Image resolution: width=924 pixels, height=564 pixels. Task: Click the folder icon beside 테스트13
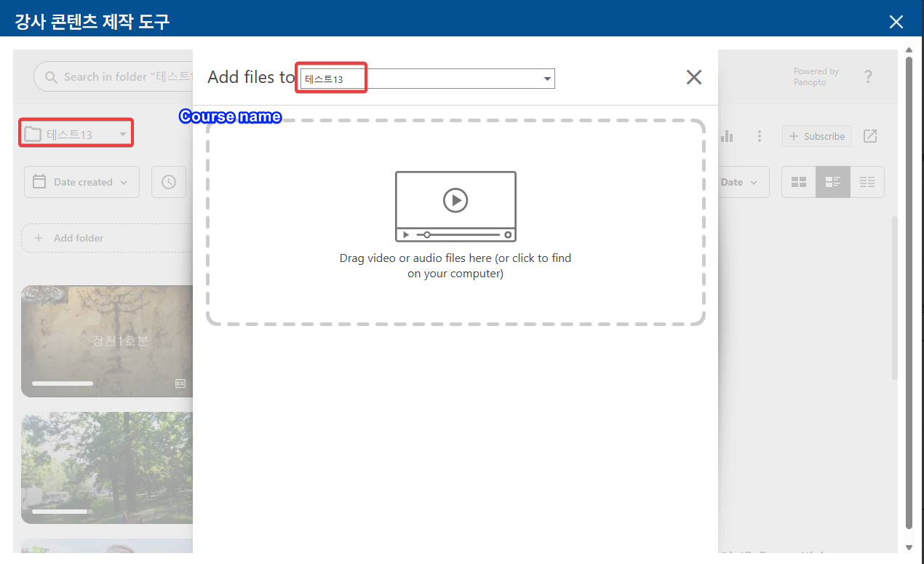[32, 134]
